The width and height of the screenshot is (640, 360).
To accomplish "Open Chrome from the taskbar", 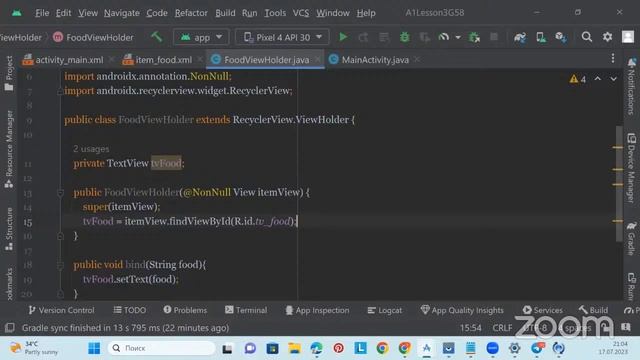I will click(x=382, y=348).
